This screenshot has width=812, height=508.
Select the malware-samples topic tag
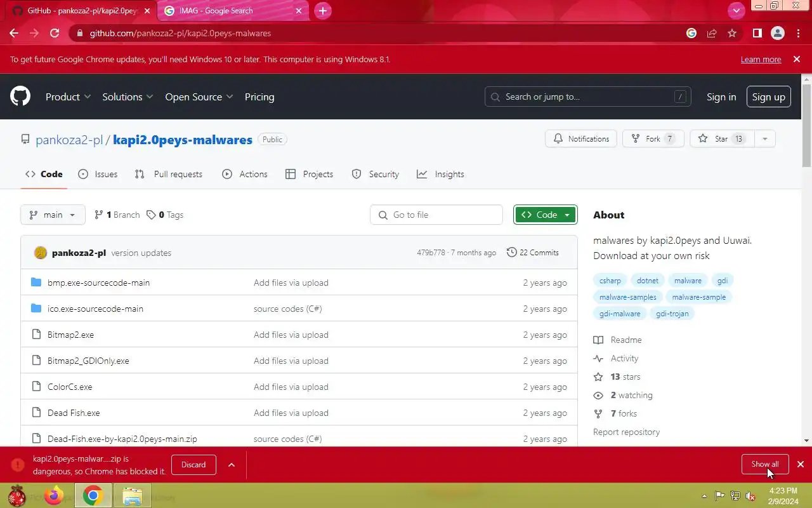click(x=628, y=297)
